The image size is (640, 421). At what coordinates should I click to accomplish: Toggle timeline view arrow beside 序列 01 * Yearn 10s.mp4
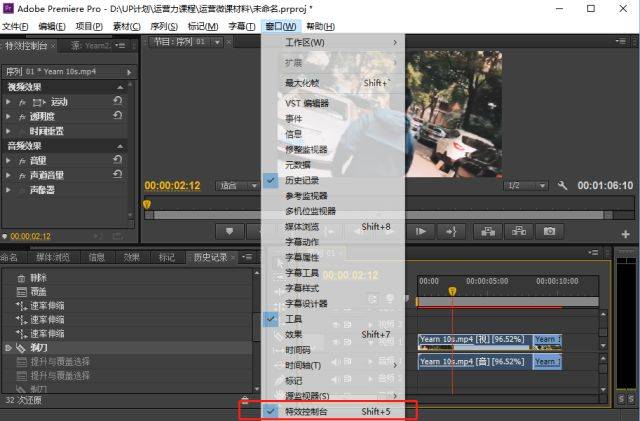[129, 72]
